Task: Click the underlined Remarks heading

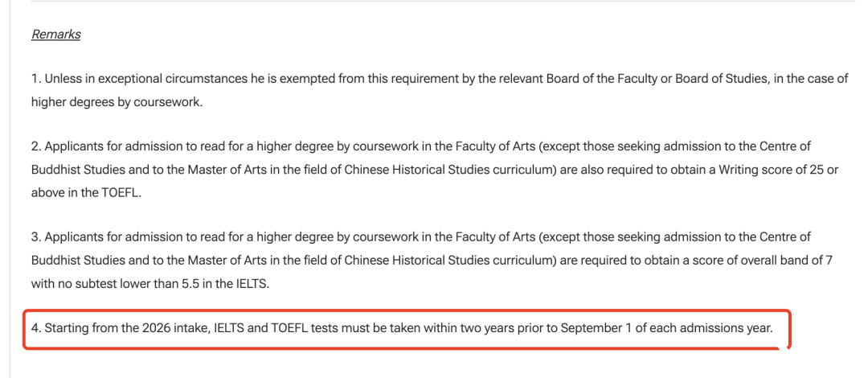Action: (56, 35)
